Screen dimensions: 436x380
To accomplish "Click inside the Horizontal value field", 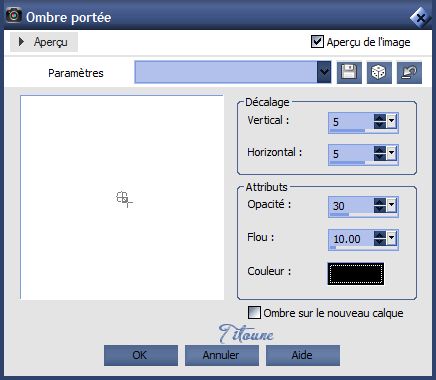I will 351,154.
